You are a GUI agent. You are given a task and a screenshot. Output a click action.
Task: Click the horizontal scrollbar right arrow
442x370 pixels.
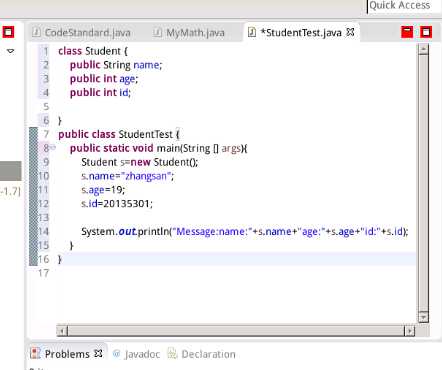pos(409,331)
